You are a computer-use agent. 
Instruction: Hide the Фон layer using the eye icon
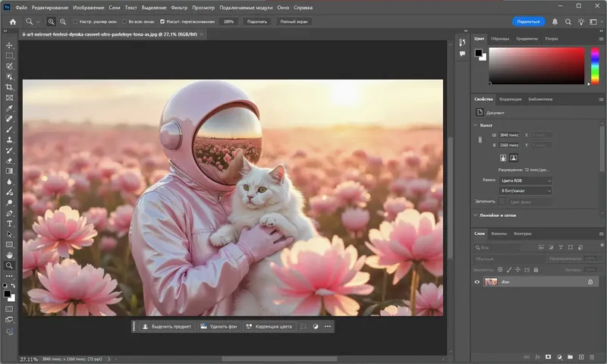pos(477,281)
